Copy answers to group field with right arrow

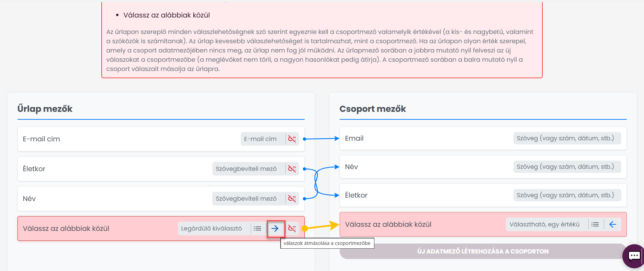coord(275,228)
